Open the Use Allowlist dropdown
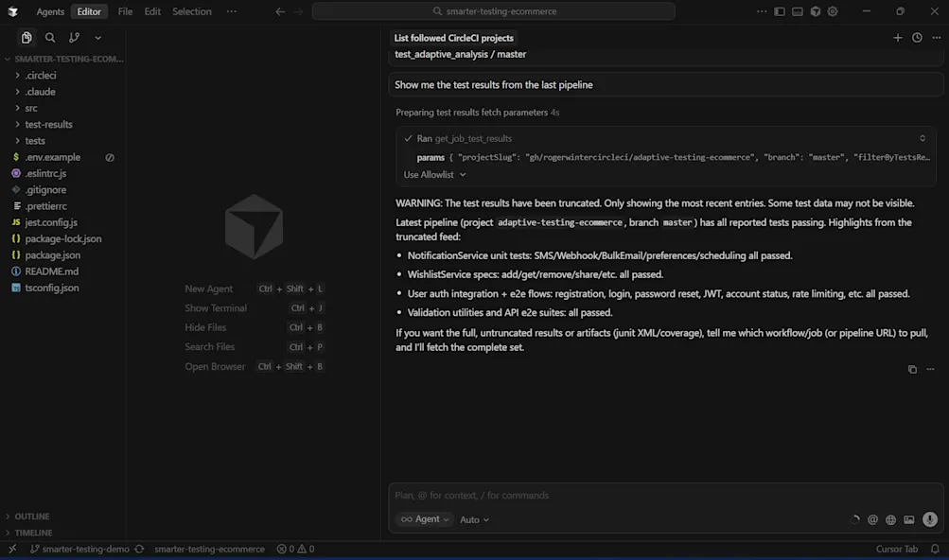949x560 pixels. tap(434, 174)
